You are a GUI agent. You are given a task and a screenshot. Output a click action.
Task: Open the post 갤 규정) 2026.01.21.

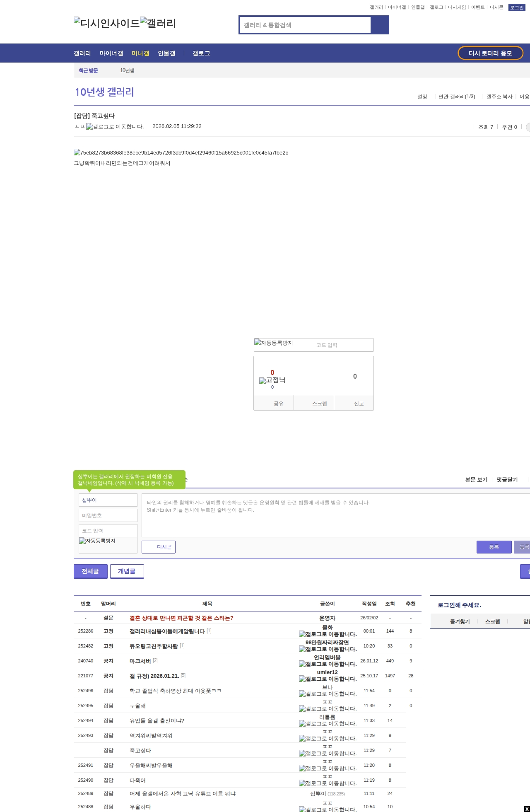tap(154, 676)
